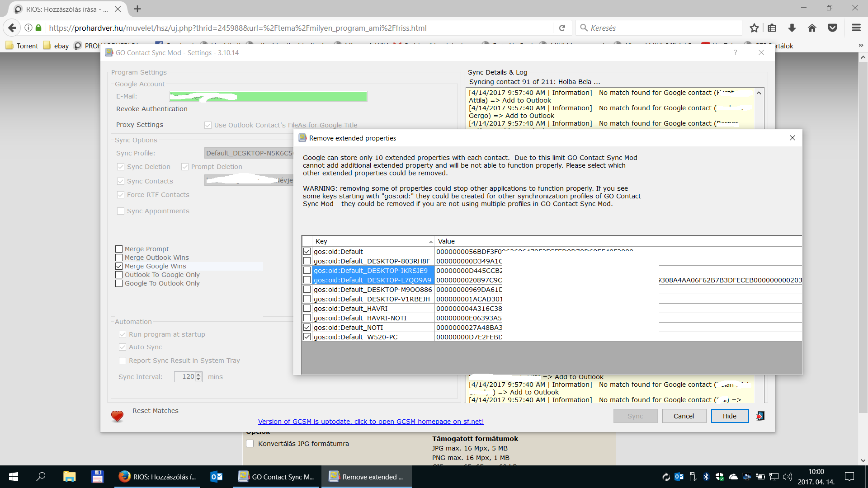Open File Explorer from taskbar
868x488 pixels.
pyautogui.click(x=69, y=477)
